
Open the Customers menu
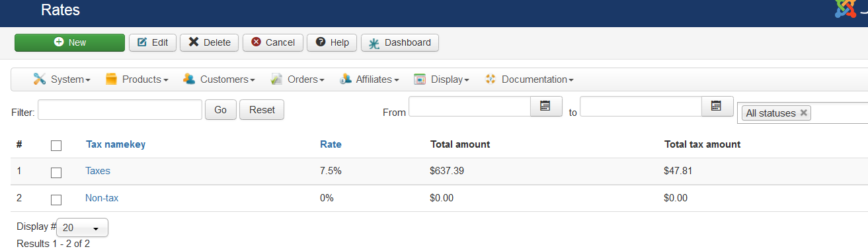219,79
